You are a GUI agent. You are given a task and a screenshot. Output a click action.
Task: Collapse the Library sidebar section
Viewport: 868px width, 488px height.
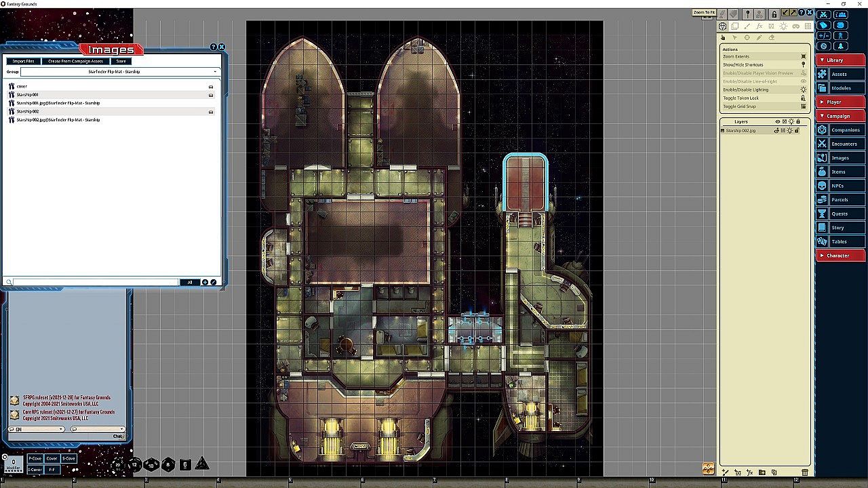841,60
